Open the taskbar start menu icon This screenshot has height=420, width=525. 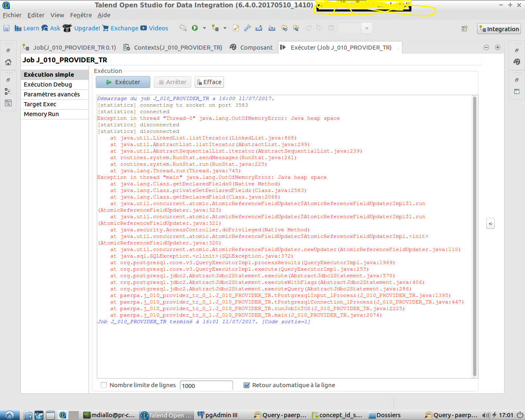tap(9, 415)
